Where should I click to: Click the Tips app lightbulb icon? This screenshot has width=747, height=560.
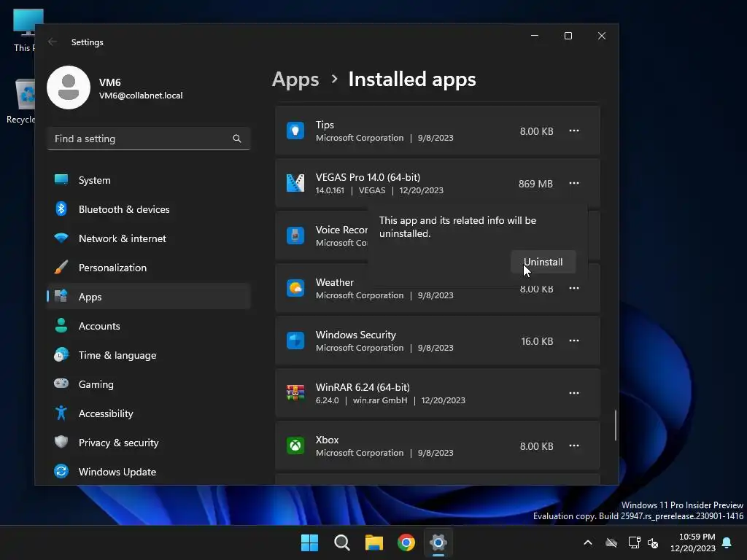(295, 131)
